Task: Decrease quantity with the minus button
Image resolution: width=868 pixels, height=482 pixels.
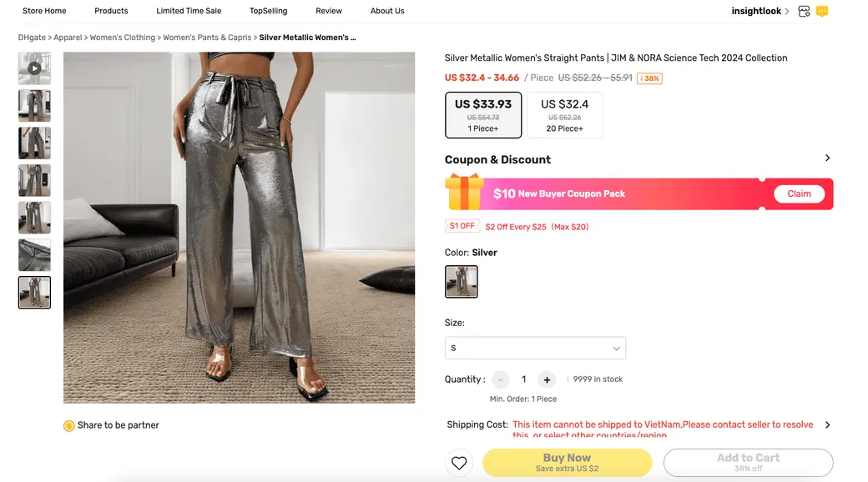Action: click(501, 379)
